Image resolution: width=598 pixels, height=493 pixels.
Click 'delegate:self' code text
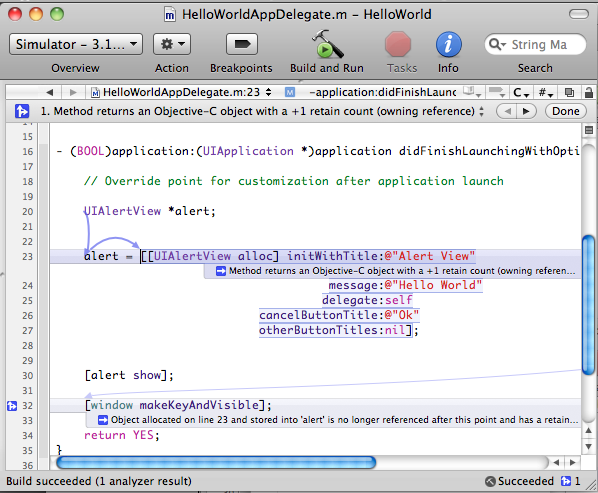coord(367,300)
